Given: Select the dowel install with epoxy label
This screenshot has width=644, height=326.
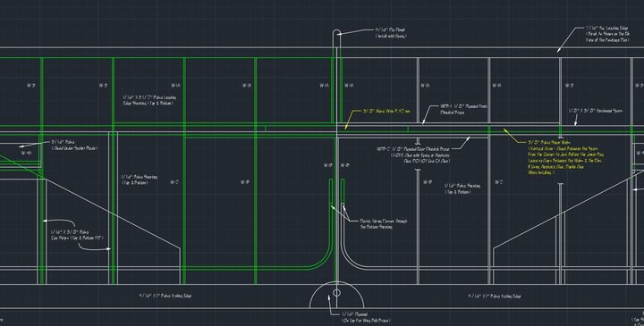Looking at the screenshot, I should point(391,33).
